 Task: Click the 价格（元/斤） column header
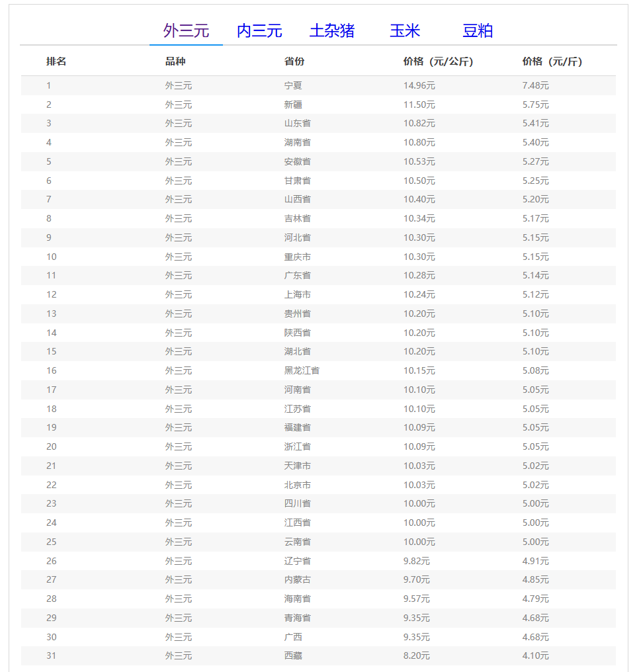click(552, 62)
